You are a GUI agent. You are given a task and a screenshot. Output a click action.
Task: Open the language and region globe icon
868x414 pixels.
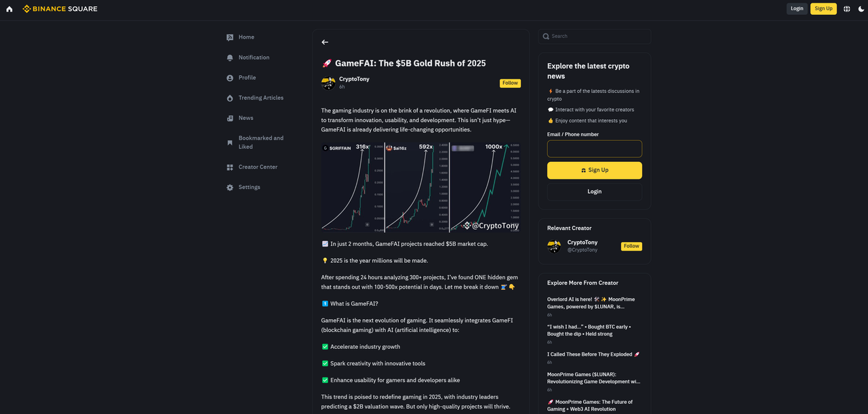pyautogui.click(x=847, y=9)
